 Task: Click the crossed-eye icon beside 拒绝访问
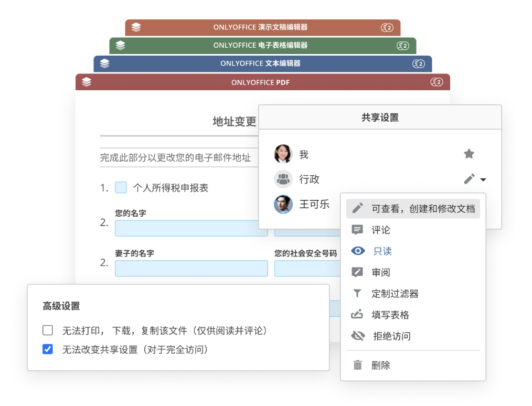[x=358, y=336]
